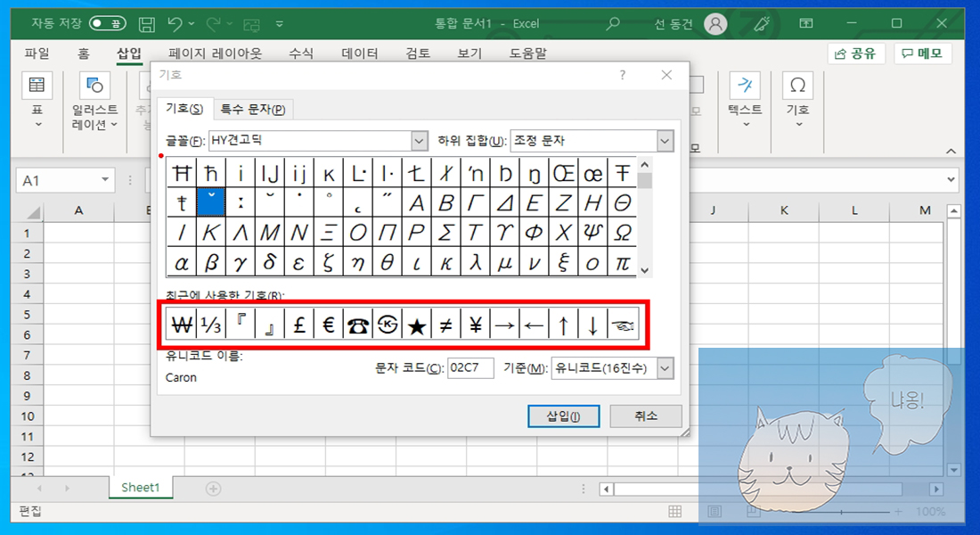Select the column A header
The width and height of the screenshot is (980, 535).
(78, 210)
